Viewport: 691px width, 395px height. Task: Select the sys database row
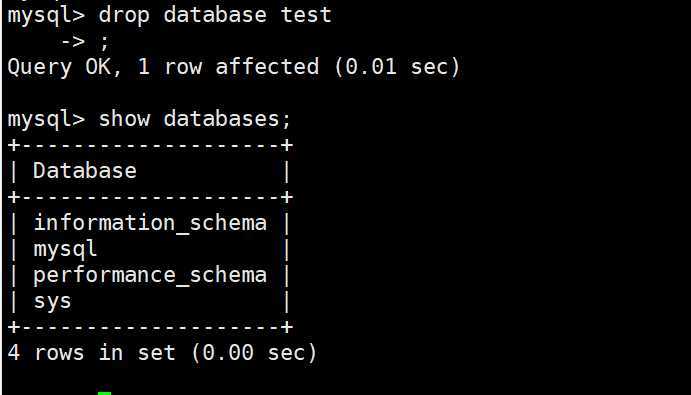click(x=150, y=302)
